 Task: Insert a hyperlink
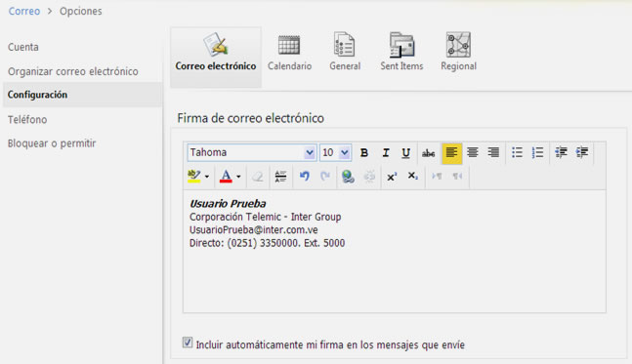point(348,177)
